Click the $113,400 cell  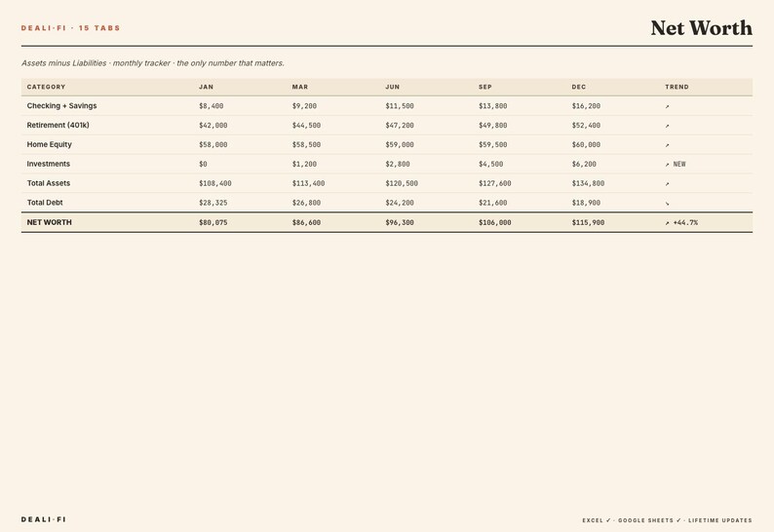click(308, 183)
